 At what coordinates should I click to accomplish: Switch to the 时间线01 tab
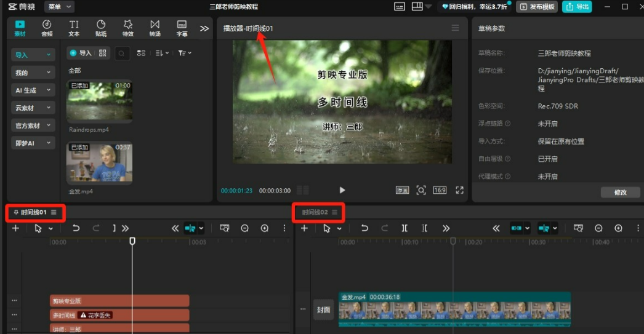(33, 212)
